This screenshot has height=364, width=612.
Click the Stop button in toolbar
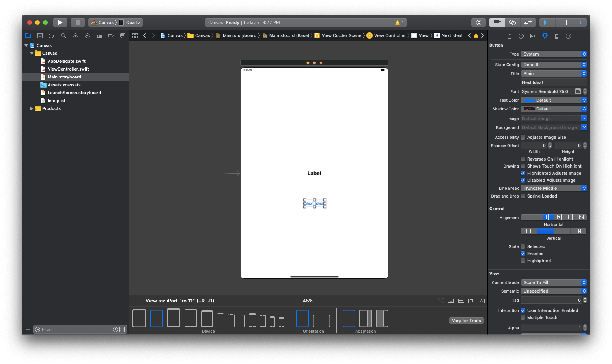[78, 22]
